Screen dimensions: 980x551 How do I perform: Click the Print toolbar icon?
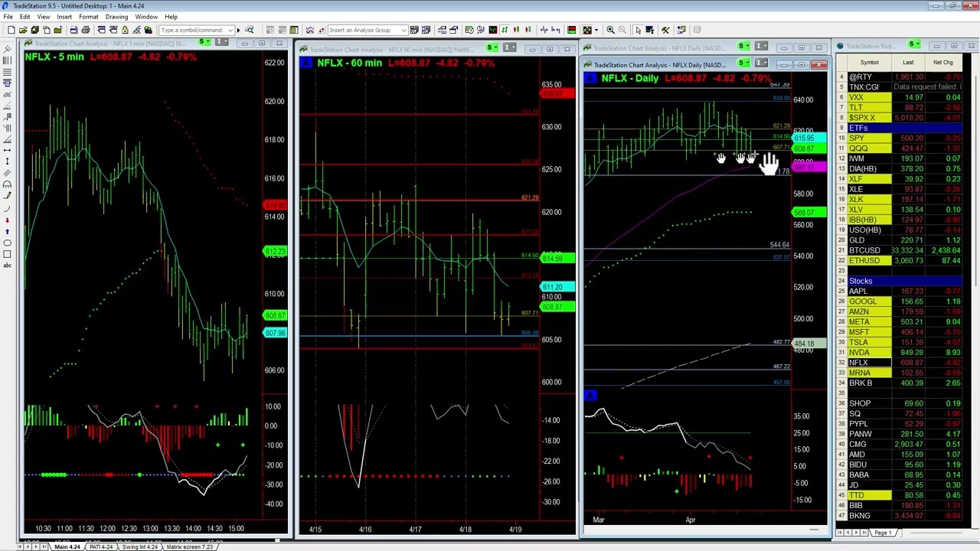coord(85,30)
